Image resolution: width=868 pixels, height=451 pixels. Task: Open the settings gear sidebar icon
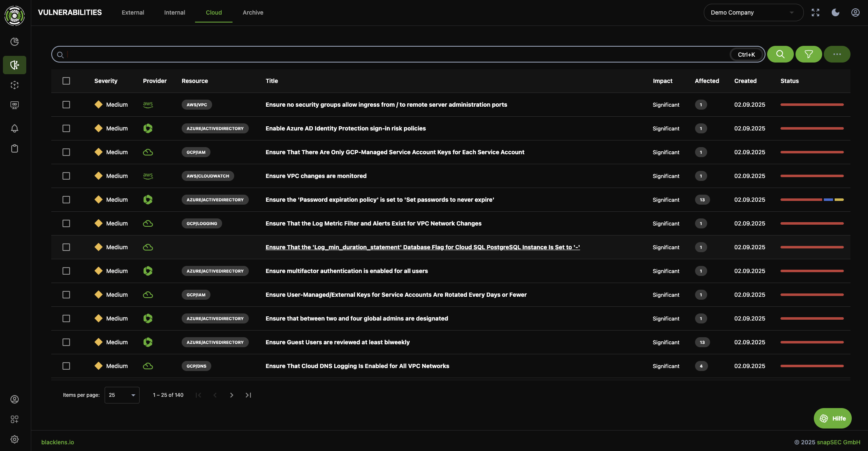click(15, 439)
